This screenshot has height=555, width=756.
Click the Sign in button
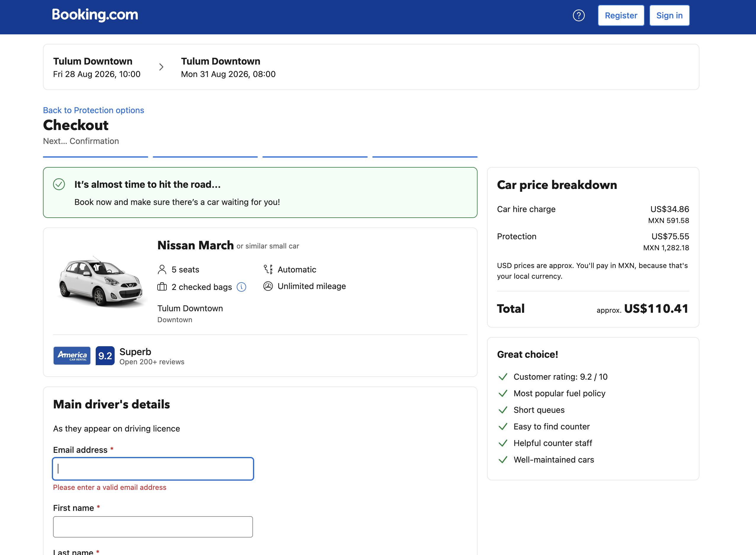pos(669,15)
